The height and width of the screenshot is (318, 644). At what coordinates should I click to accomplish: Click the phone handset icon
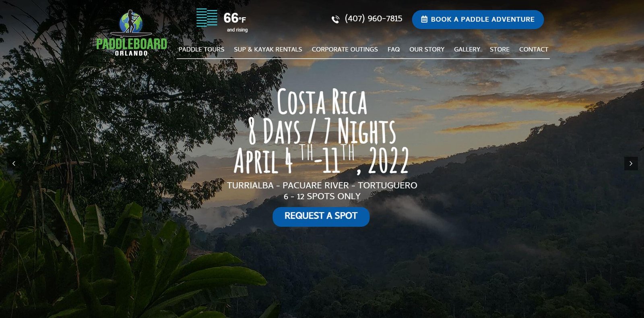coord(335,19)
